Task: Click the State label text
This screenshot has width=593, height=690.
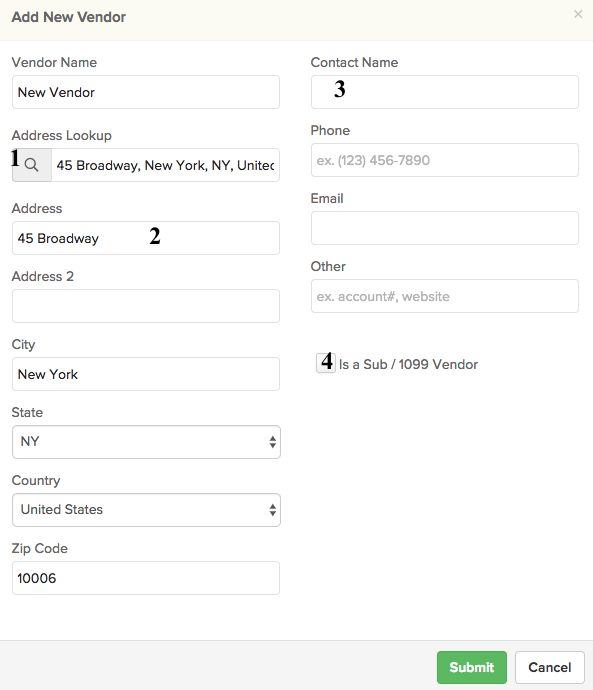Action: [27, 412]
